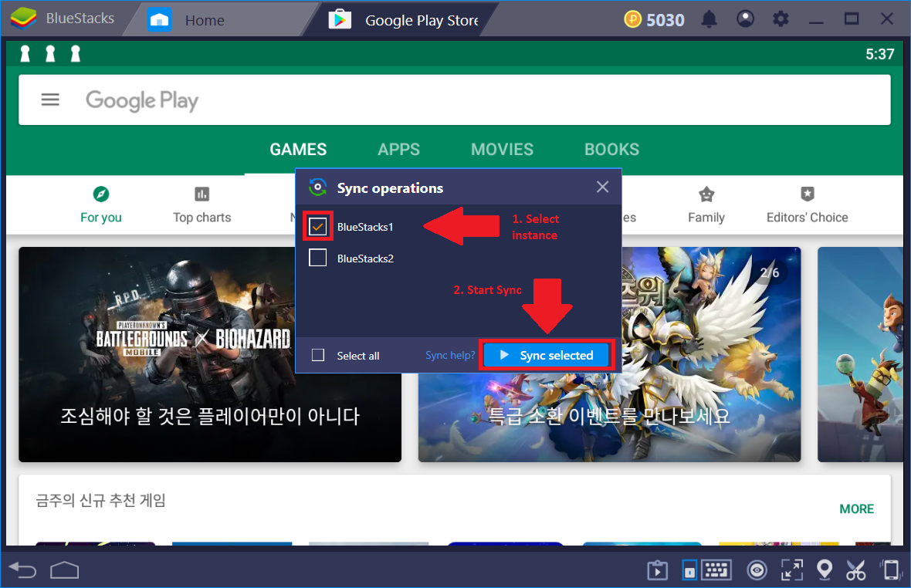Switch to the MOVIES tab
Viewport: 911px width, 588px height.
502,149
